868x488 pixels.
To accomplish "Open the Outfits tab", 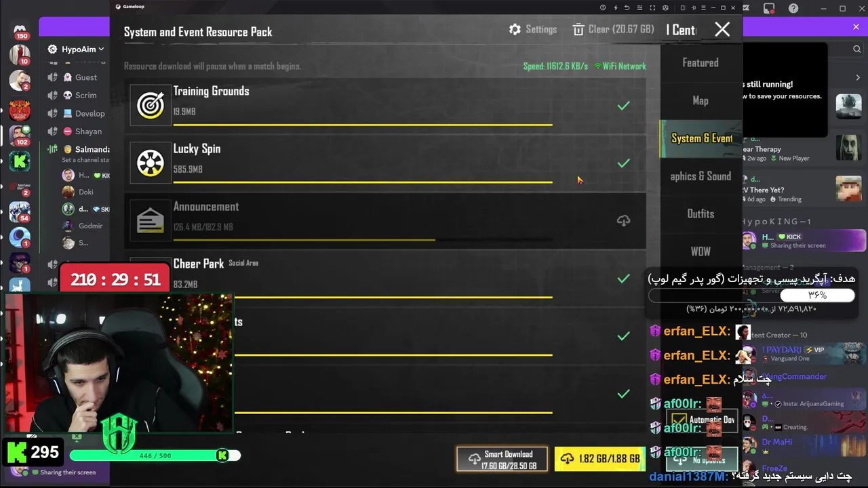I will point(701,213).
